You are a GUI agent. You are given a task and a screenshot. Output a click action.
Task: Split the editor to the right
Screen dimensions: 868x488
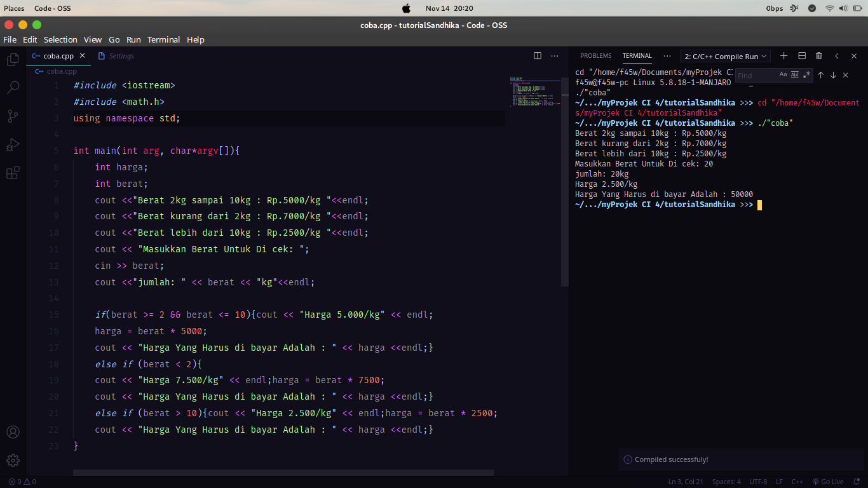pos(538,56)
